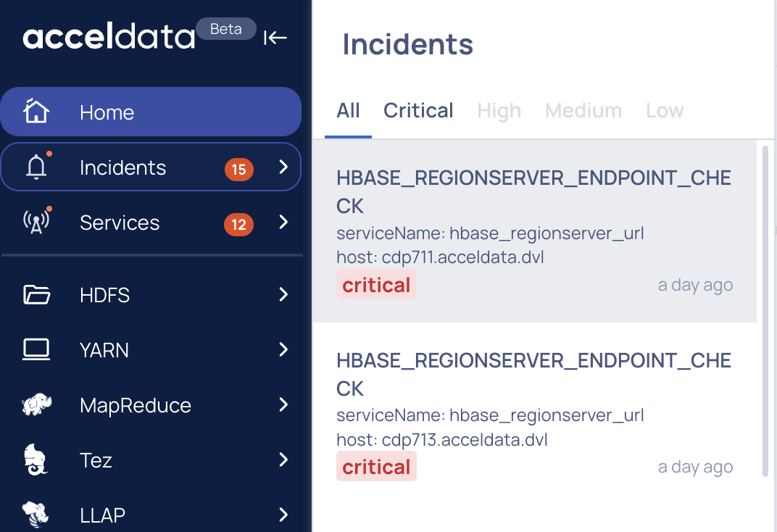This screenshot has height=532, width=777.
Task: Click the MapReduce elephant icon
Action: point(36,404)
